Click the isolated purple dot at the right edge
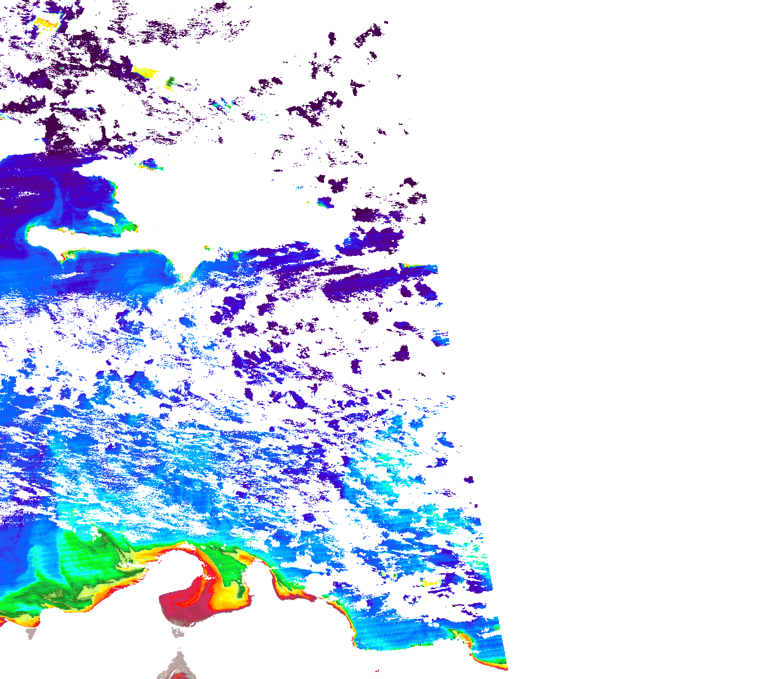Screen dimensions: 784x679 [x=469, y=480]
